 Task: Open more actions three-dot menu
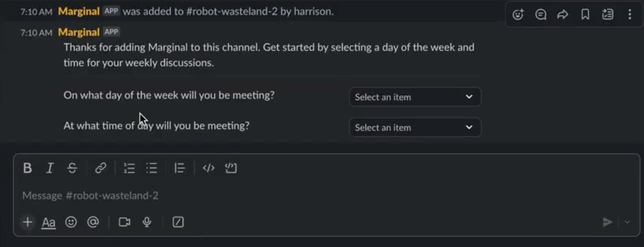pyautogui.click(x=630, y=15)
